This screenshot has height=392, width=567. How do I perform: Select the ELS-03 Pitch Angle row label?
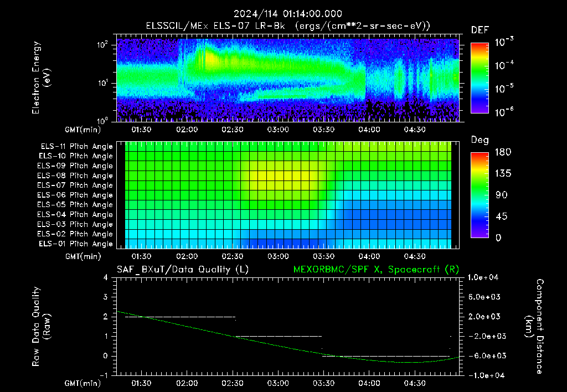point(75,224)
